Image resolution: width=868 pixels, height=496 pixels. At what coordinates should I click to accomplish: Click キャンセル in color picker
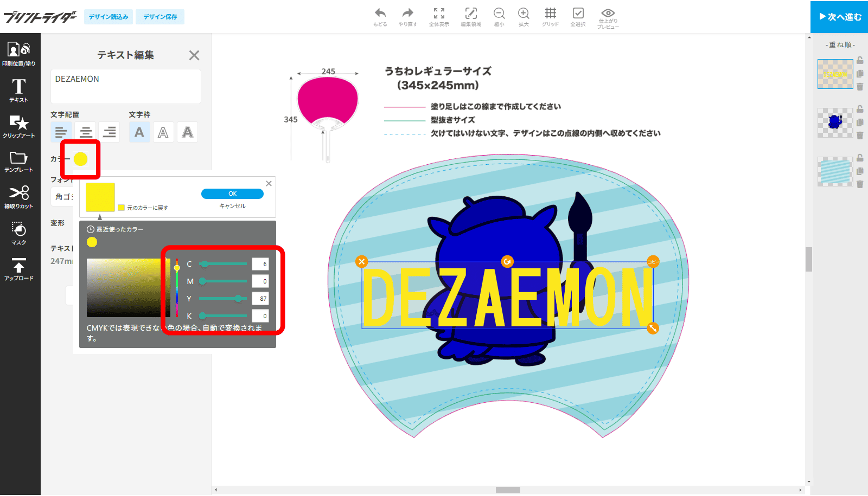[x=232, y=206]
